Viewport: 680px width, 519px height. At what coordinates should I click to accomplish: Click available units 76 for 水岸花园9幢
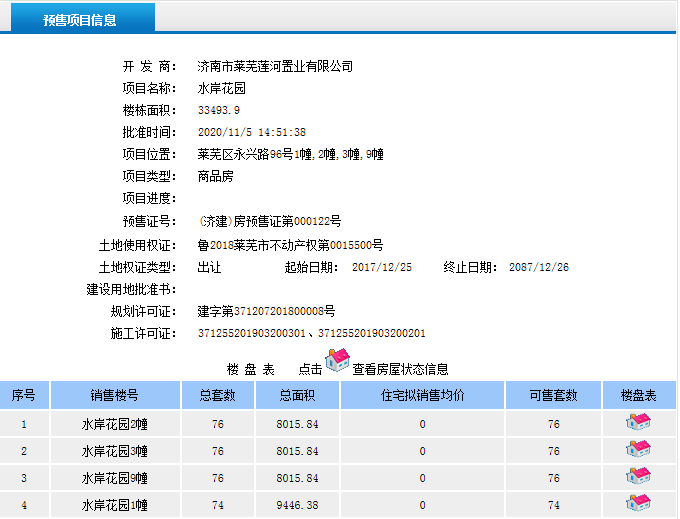554,478
